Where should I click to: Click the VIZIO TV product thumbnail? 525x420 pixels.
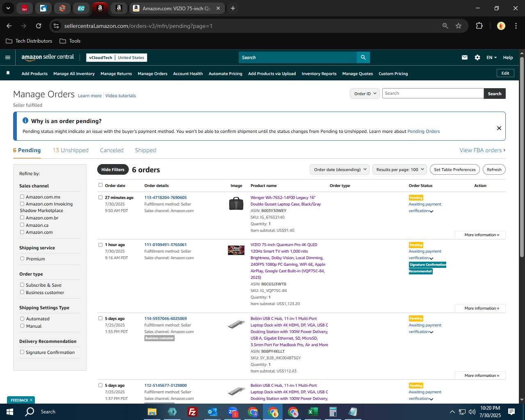[236, 250]
